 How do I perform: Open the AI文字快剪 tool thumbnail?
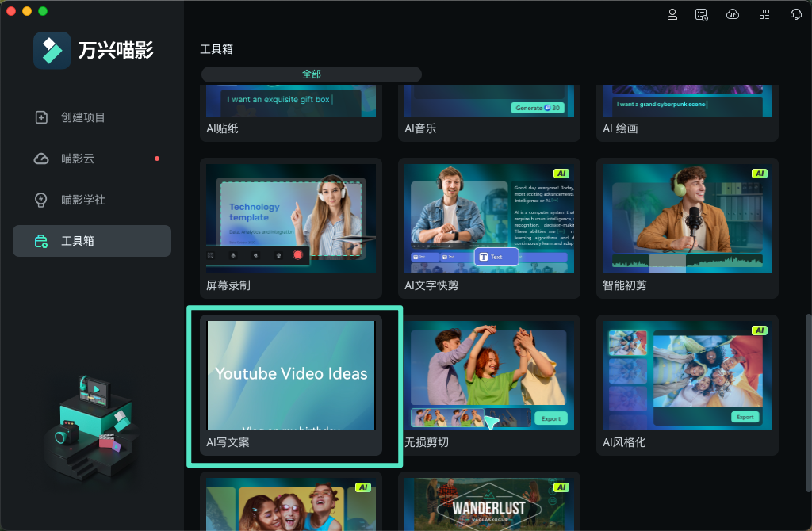pyautogui.click(x=488, y=219)
